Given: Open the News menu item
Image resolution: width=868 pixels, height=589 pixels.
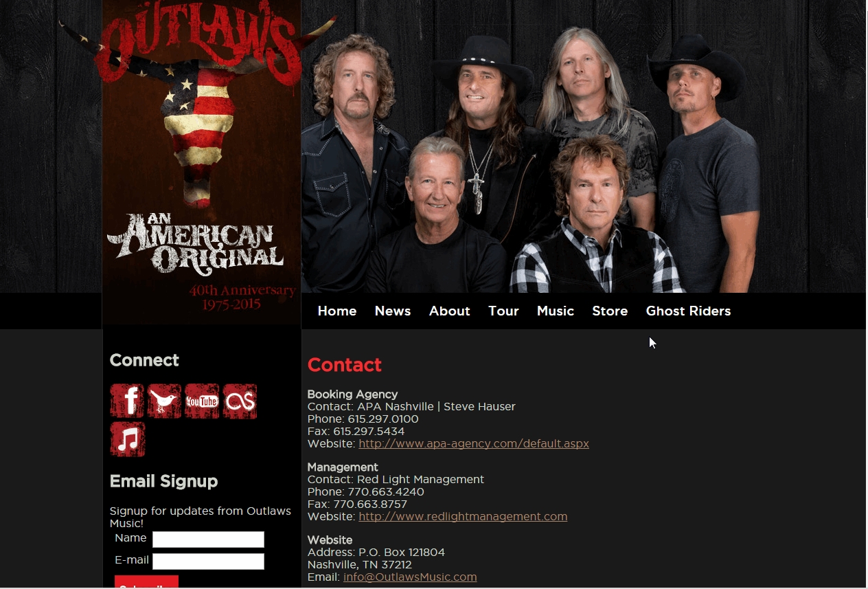Looking at the screenshot, I should point(393,311).
